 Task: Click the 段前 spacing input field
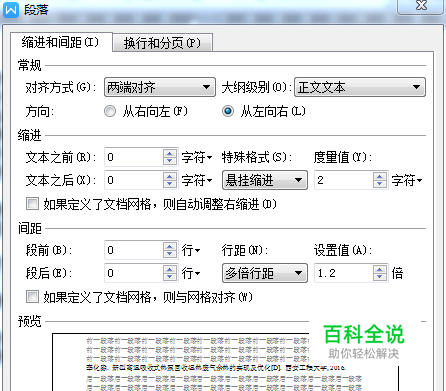coord(134,250)
